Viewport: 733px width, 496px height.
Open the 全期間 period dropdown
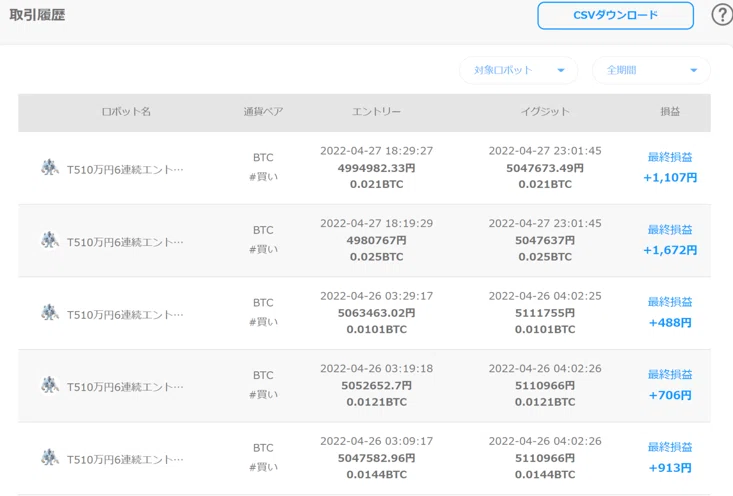pos(651,70)
